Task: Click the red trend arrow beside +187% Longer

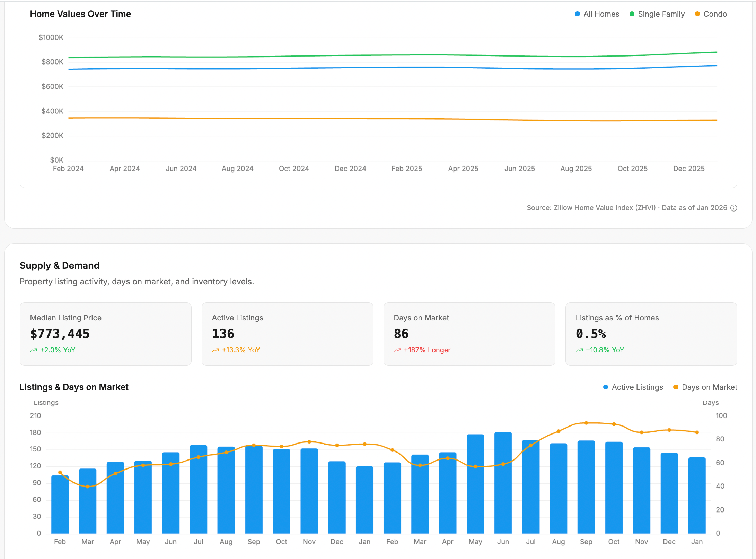Action: [397, 350]
